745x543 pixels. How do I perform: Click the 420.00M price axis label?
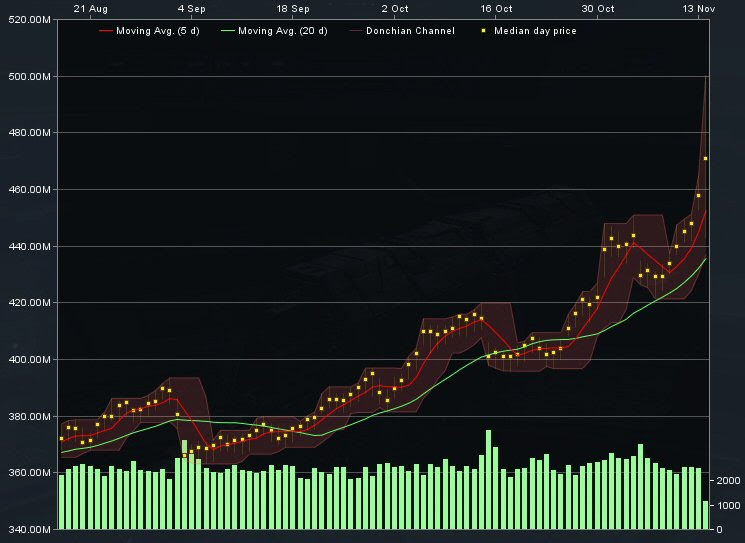point(29,303)
